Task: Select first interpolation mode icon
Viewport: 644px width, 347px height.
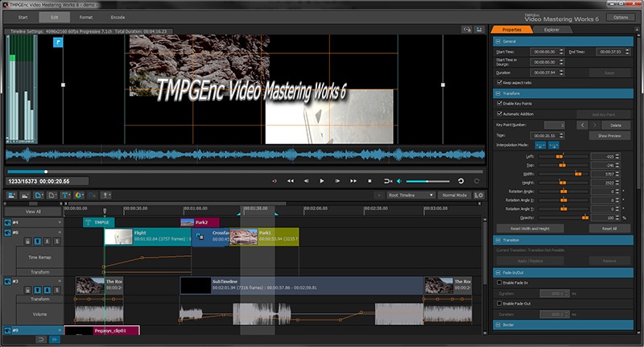Action: [x=540, y=146]
